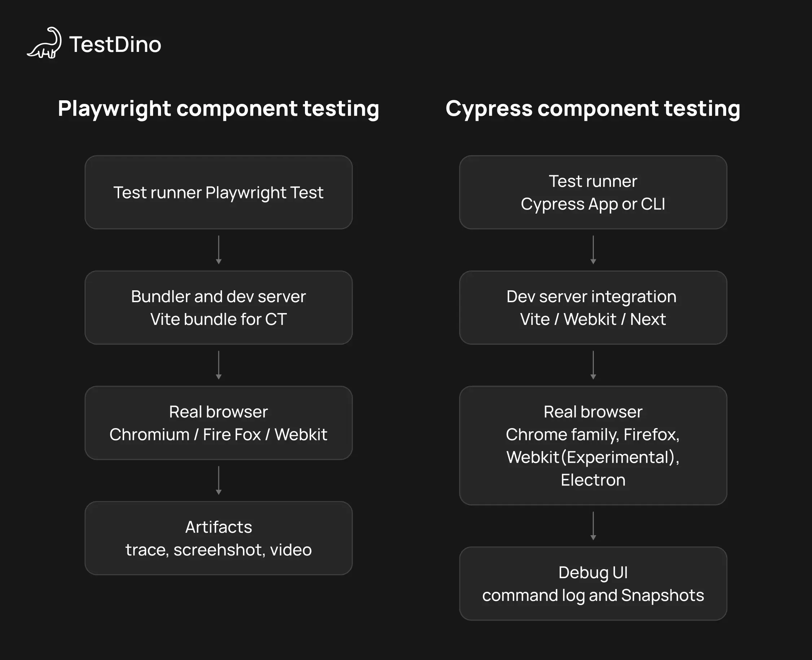
Task: Click the TestDino brand name text
Action: click(x=115, y=44)
